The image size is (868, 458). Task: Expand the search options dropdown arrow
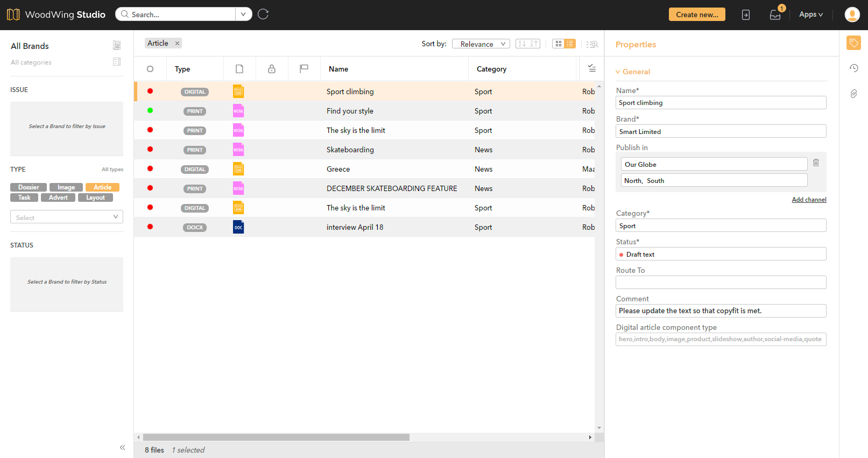pos(243,14)
